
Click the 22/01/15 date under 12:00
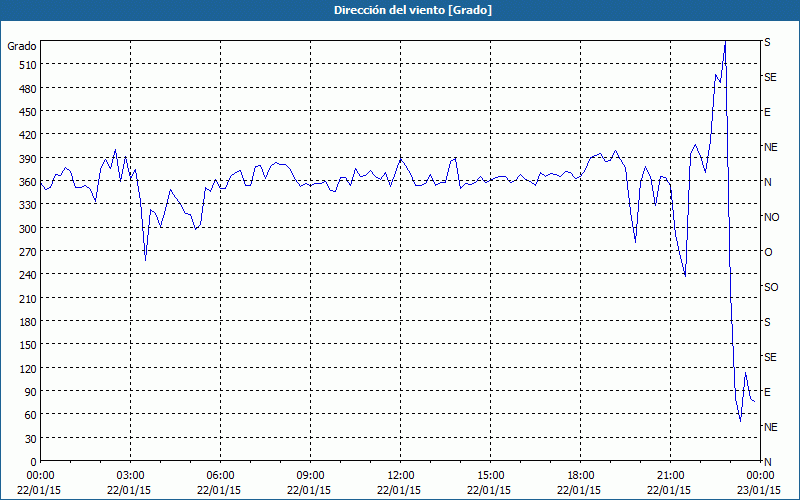point(399,490)
